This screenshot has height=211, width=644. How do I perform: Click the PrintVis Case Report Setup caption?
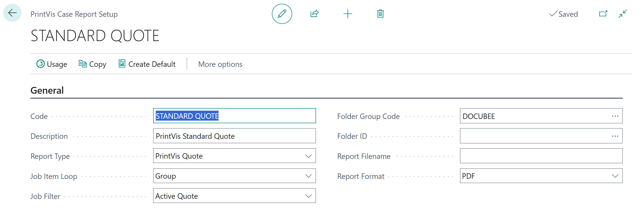[74, 14]
